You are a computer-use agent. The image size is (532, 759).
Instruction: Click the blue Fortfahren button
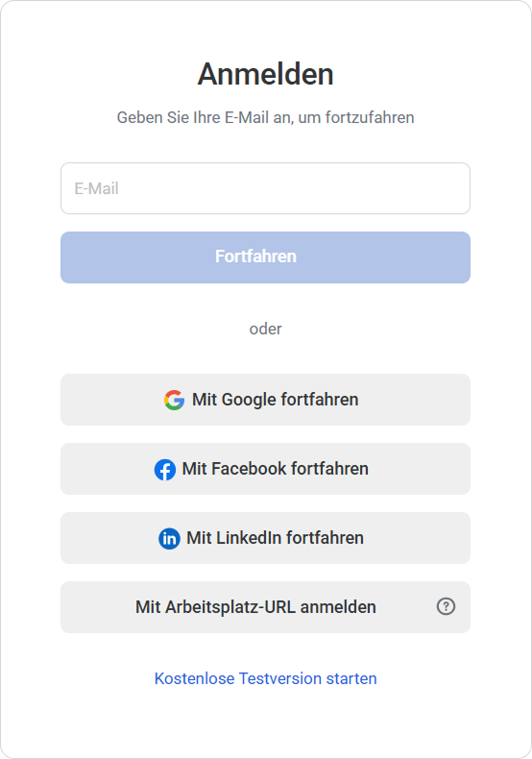(x=265, y=257)
